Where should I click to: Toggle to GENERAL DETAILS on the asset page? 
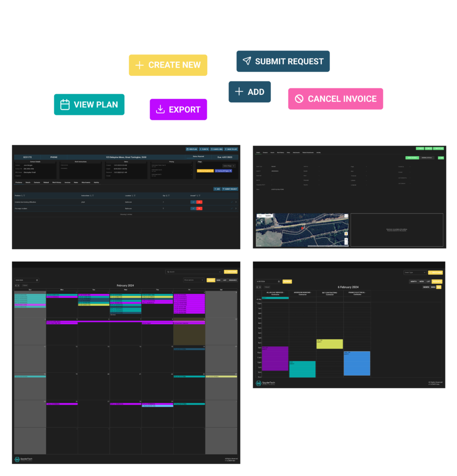427,158
